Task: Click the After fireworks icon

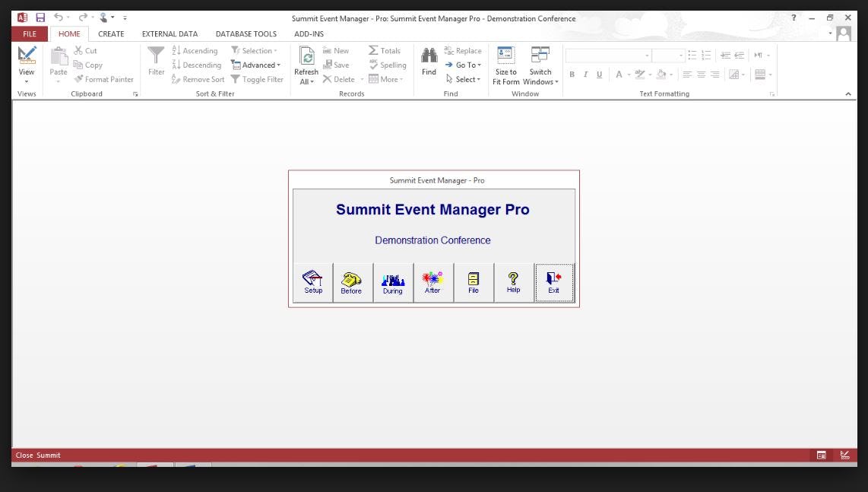Action: [433, 281]
